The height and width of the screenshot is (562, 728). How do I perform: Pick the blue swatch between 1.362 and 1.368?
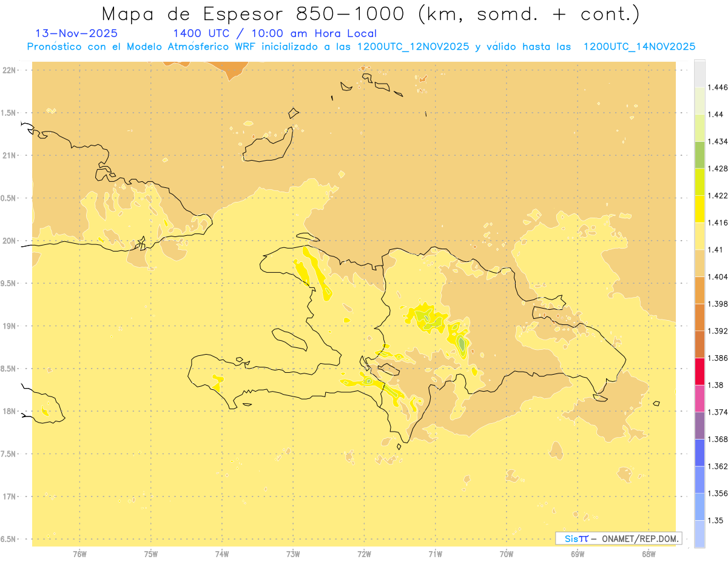[699, 452]
